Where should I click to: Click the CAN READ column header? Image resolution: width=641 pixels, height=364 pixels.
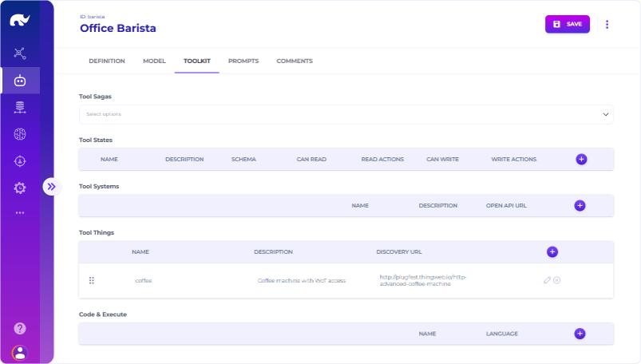(x=311, y=159)
